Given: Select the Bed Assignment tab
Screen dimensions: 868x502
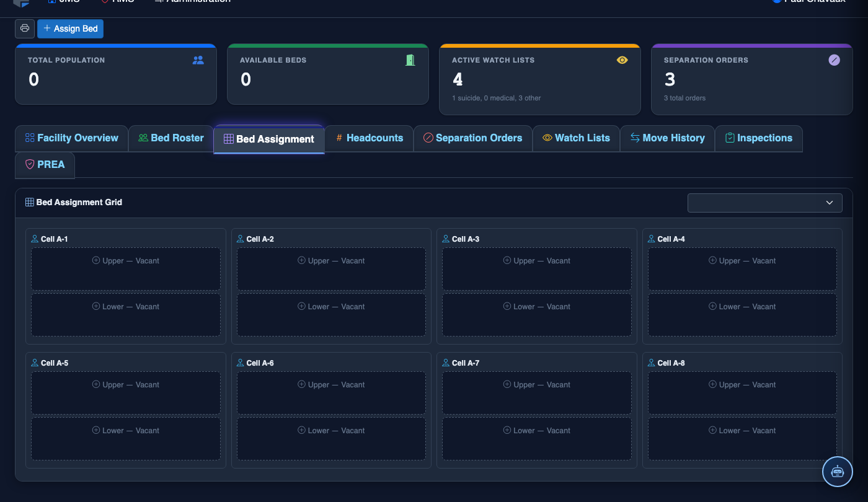Looking at the screenshot, I should (269, 139).
